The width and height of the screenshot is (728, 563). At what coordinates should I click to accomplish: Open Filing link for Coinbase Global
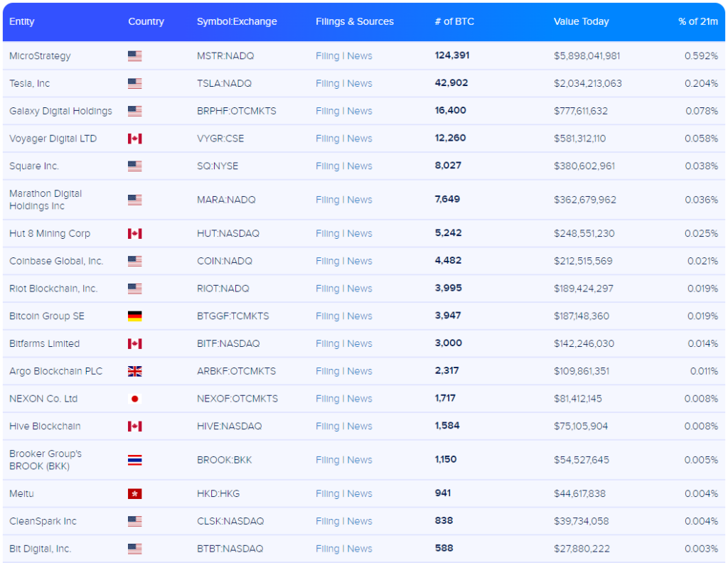pyautogui.click(x=327, y=262)
